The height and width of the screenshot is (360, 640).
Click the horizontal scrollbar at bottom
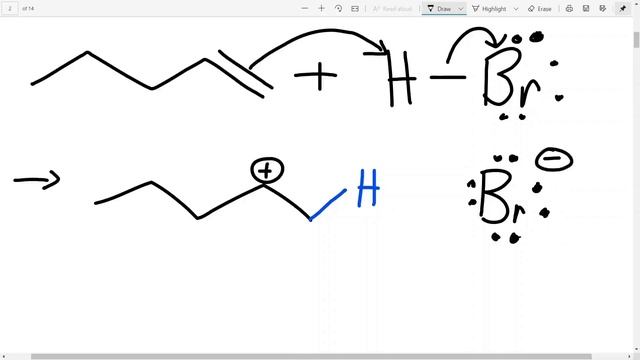[311, 356]
